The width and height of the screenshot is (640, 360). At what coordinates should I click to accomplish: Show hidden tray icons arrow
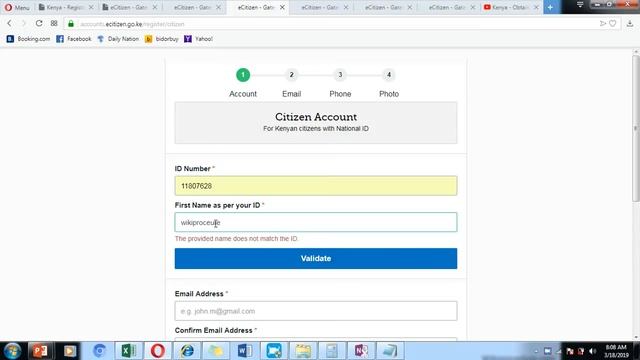(536, 351)
